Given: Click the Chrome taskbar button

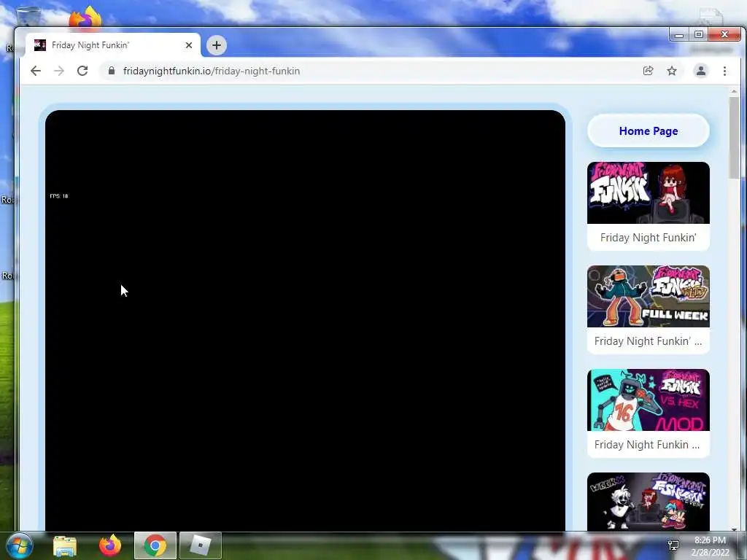Looking at the screenshot, I should 155,545.
